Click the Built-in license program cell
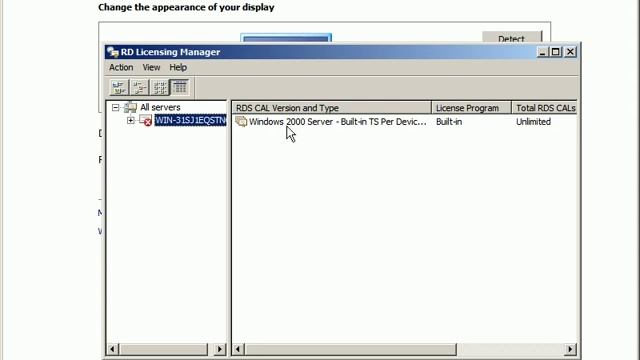 pyautogui.click(x=449, y=122)
